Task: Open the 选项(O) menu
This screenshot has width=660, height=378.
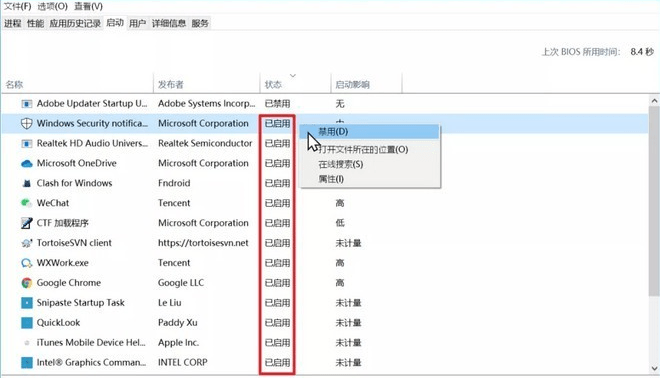Action: click(52, 7)
